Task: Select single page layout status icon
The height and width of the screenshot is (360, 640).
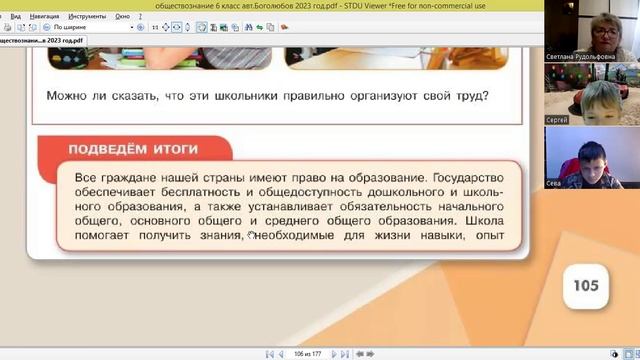Action: coord(629,354)
